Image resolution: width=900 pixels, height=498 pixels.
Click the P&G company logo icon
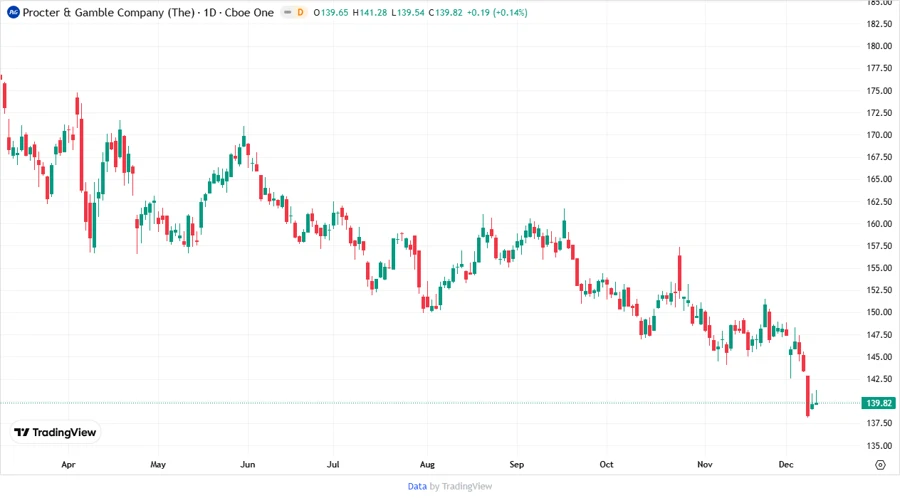(13, 12)
